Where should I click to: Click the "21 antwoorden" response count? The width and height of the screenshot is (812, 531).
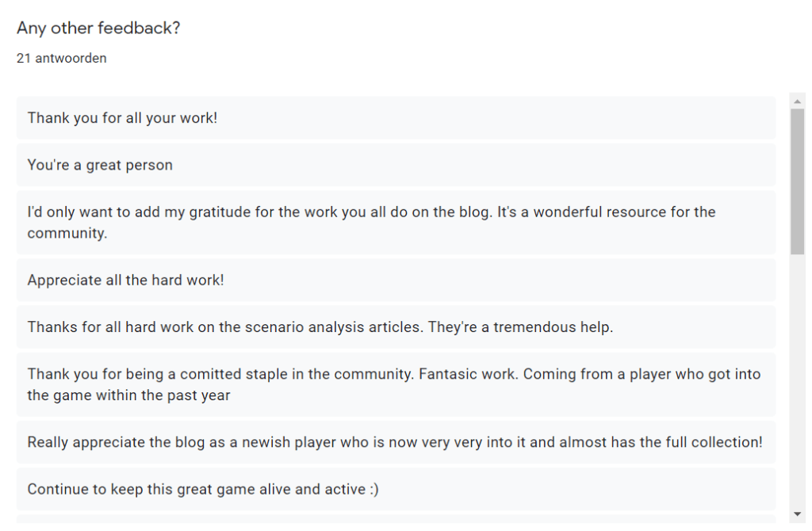click(x=61, y=59)
